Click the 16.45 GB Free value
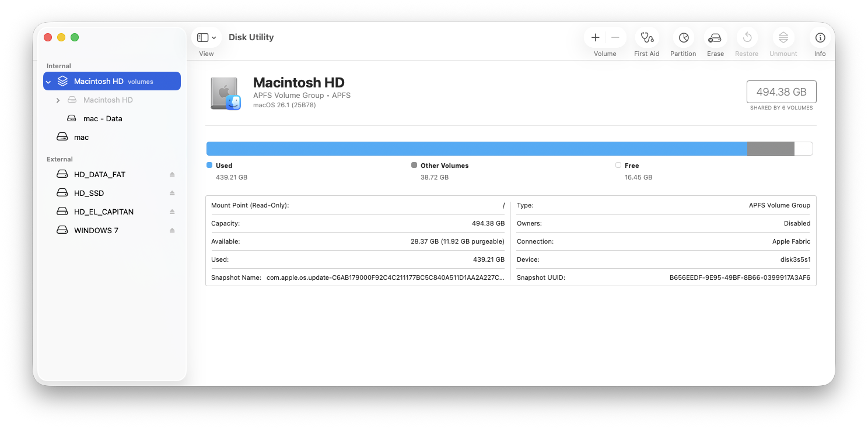Viewport: 868px width, 429px height. (638, 177)
